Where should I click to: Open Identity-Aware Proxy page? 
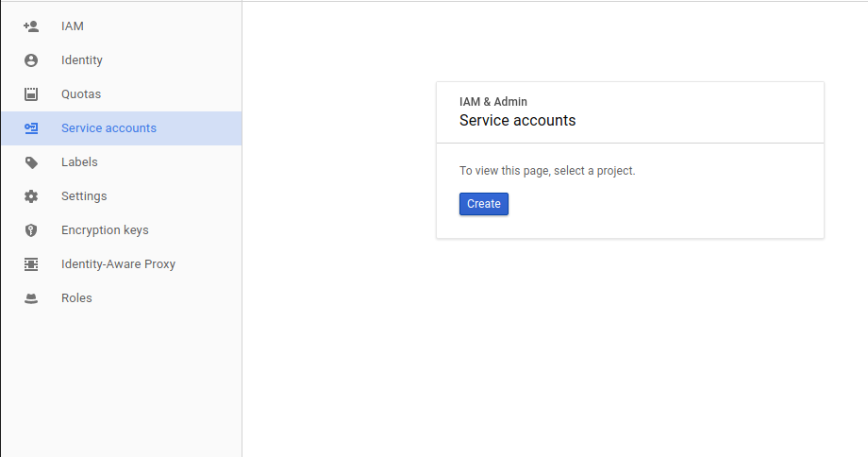click(x=122, y=264)
